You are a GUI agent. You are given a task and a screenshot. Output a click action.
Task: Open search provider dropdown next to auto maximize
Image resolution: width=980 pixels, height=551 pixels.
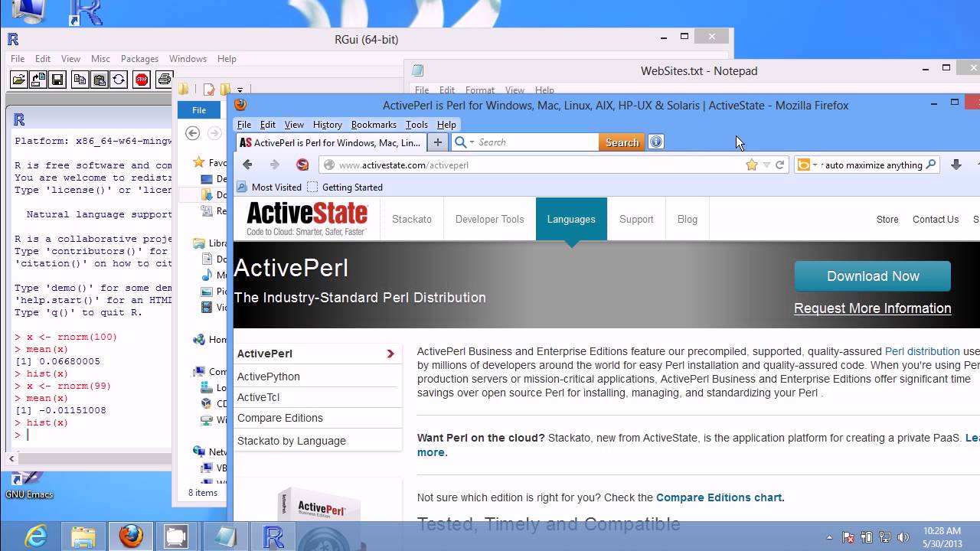click(x=815, y=165)
